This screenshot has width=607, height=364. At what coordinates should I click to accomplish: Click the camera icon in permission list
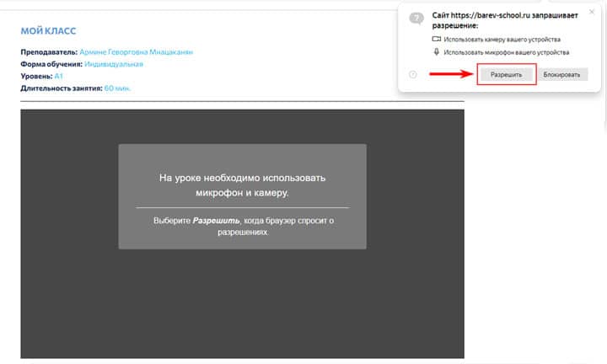(437, 39)
